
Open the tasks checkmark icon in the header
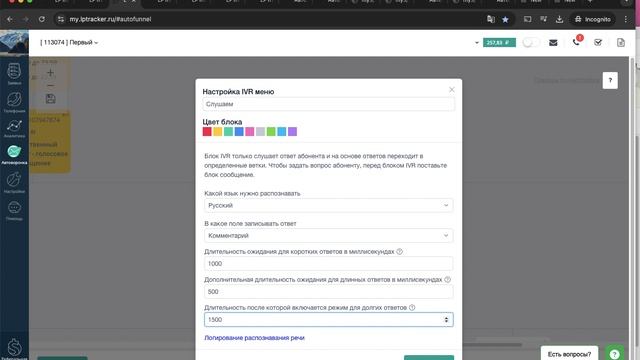pyautogui.click(x=598, y=42)
